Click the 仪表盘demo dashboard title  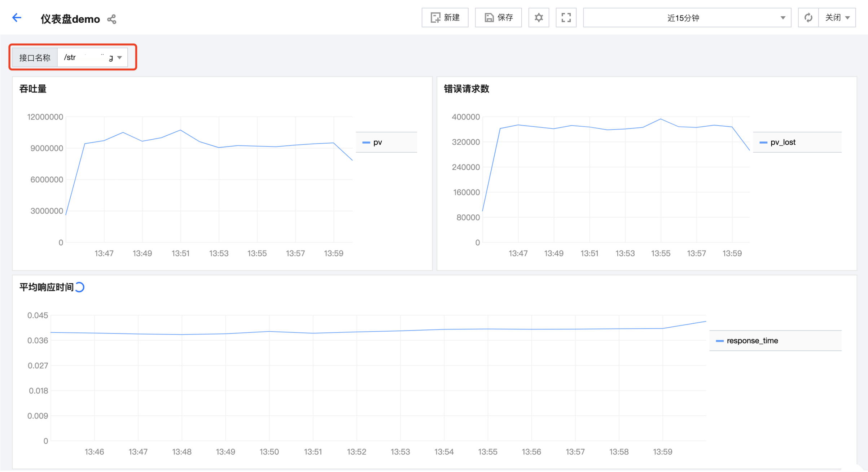70,19
